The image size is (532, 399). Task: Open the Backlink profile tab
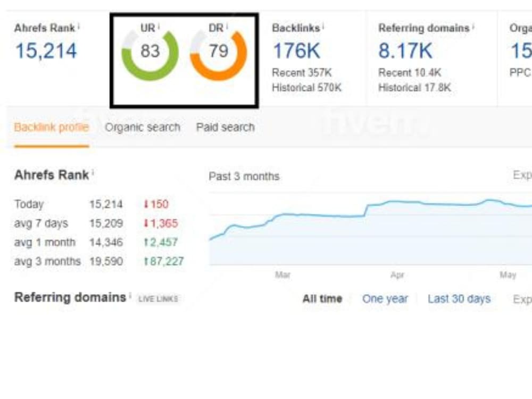point(52,127)
